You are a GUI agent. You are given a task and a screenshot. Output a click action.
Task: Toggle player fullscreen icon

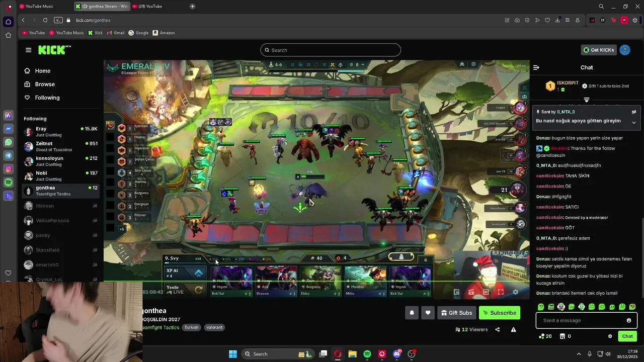501,292
